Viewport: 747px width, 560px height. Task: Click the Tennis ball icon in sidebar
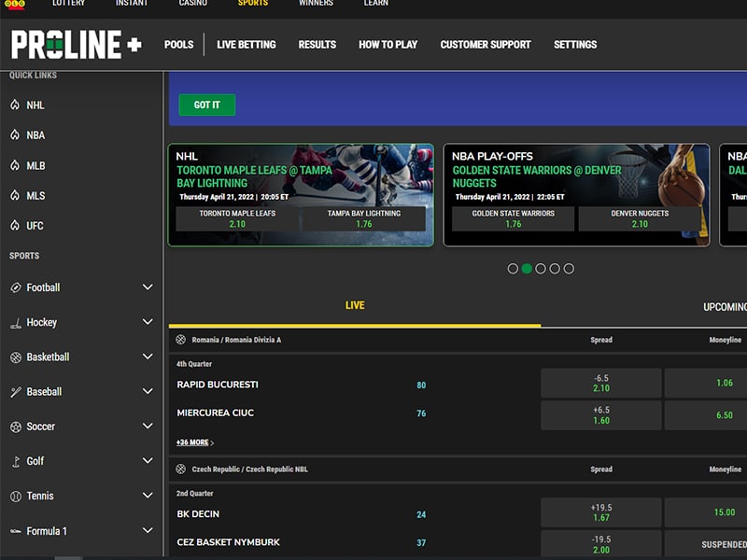(x=15, y=497)
